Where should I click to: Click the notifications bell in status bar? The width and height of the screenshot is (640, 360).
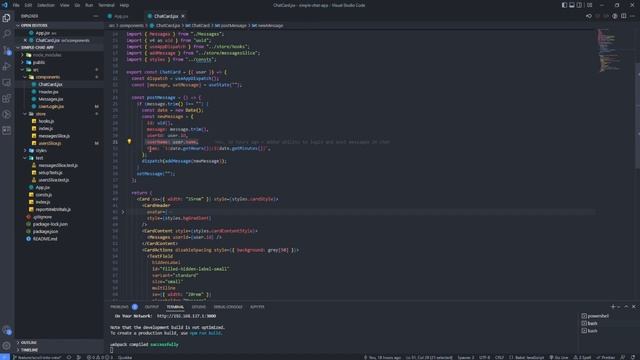coord(633,357)
